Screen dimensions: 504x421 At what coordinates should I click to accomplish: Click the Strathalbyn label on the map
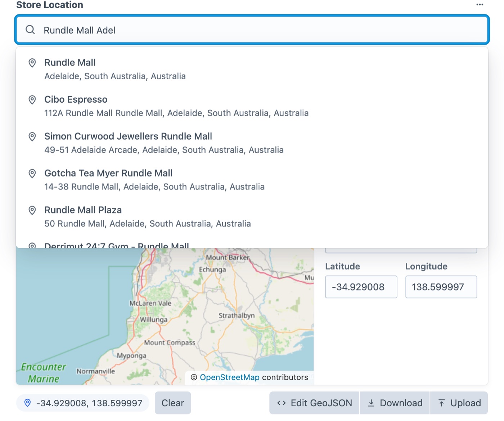tap(237, 315)
